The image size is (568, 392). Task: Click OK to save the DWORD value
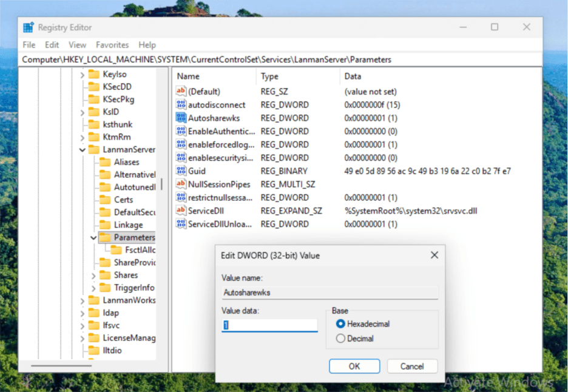coord(354,366)
